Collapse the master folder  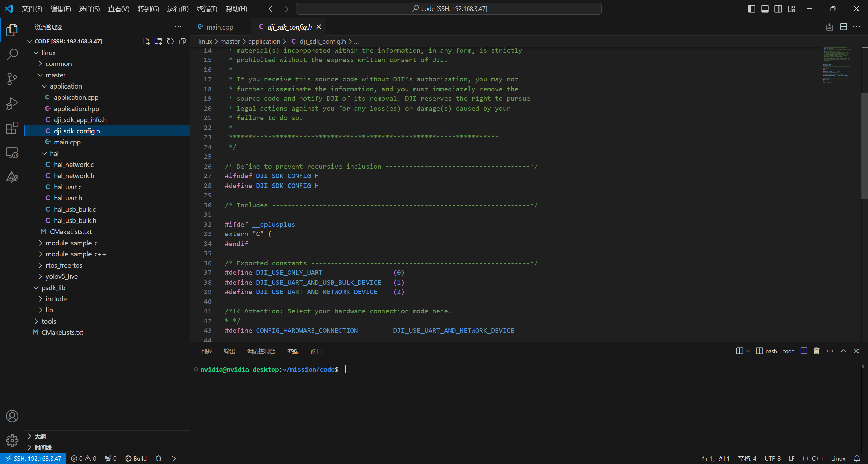coord(107,75)
